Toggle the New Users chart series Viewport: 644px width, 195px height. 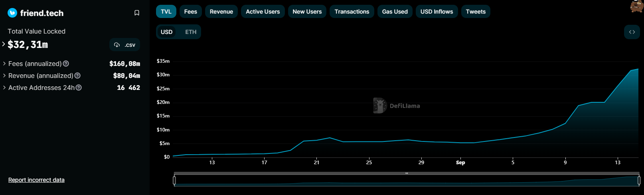307,12
